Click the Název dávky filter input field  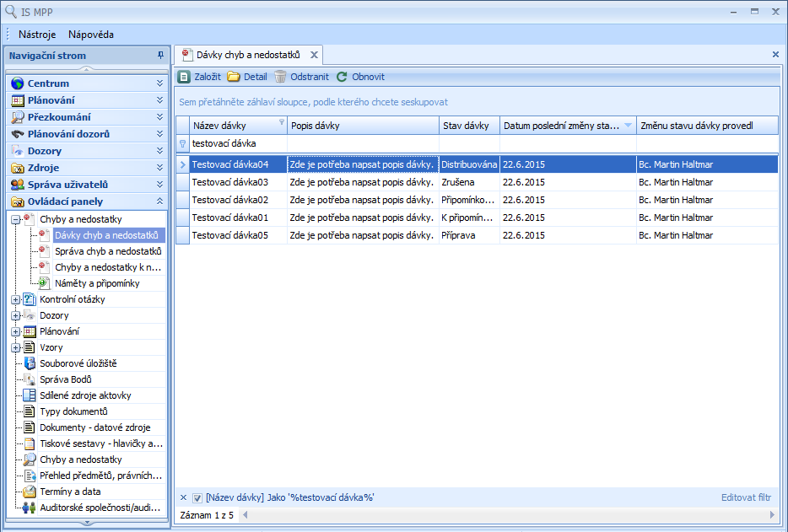(x=238, y=143)
